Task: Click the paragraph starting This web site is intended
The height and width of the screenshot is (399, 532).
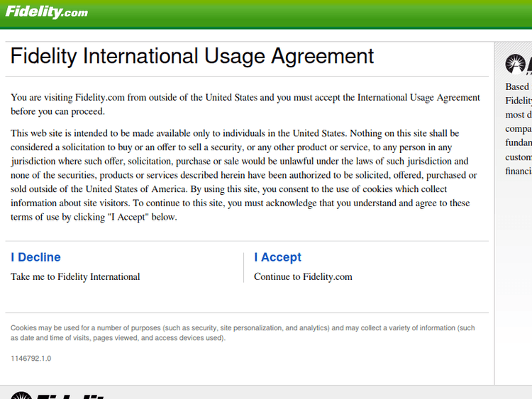Action: pyautogui.click(x=243, y=175)
